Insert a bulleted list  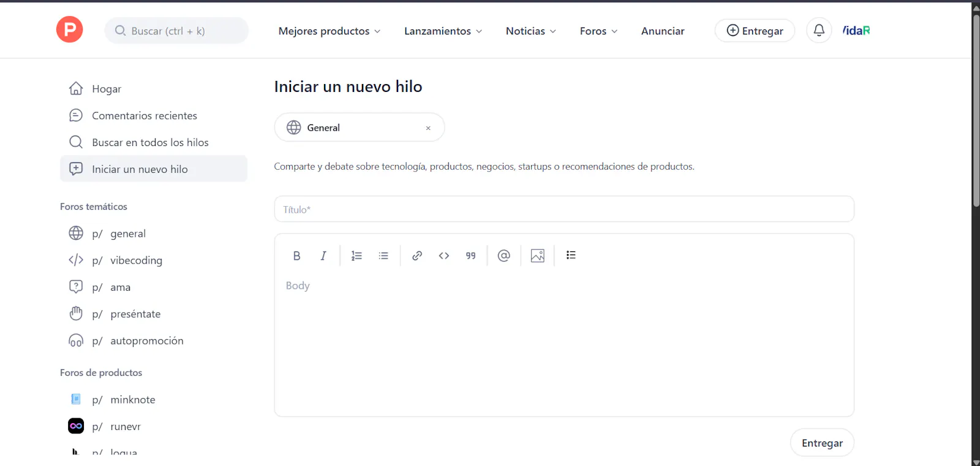[x=383, y=256]
